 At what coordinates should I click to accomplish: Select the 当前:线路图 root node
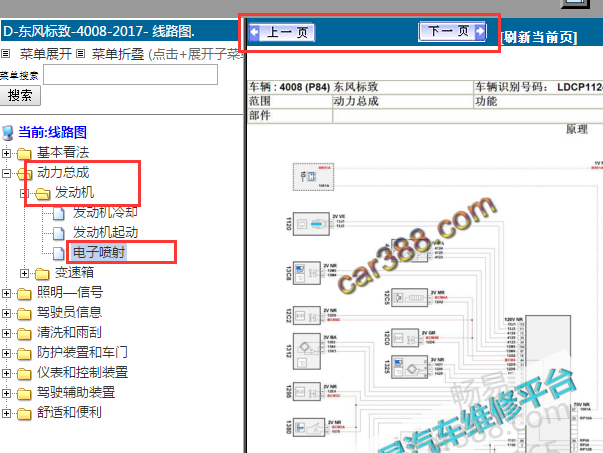click(x=52, y=132)
